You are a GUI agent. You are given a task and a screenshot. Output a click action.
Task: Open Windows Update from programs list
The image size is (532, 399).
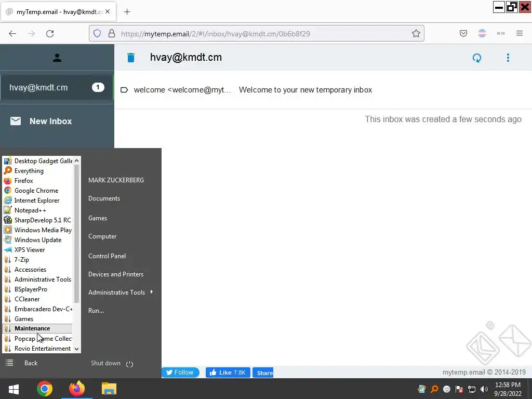[37, 240]
